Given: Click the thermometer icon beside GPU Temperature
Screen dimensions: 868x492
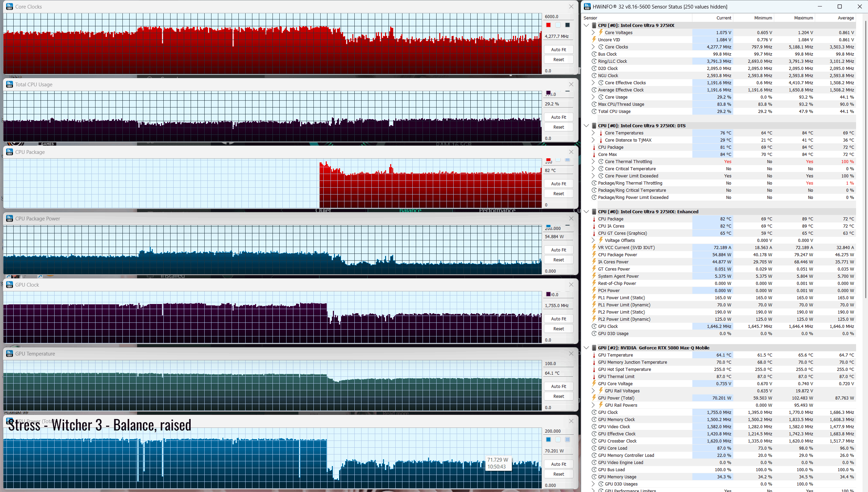Looking at the screenshot, I should [594, 355].
